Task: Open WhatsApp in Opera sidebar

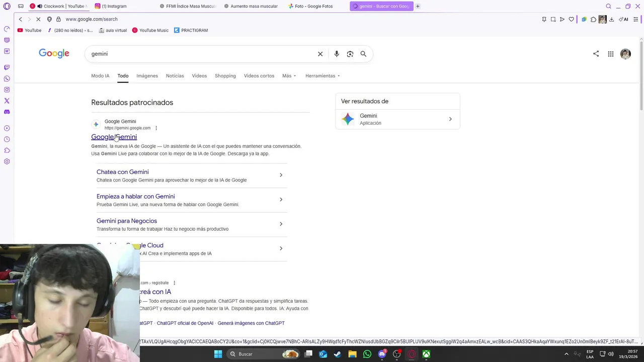Action: 7,78
